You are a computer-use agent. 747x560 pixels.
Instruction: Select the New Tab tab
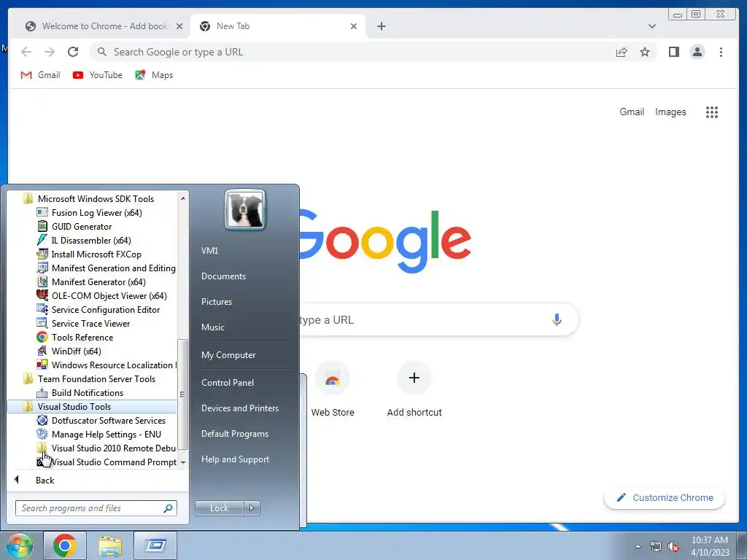pyautogui.click(x=278, y=26)
